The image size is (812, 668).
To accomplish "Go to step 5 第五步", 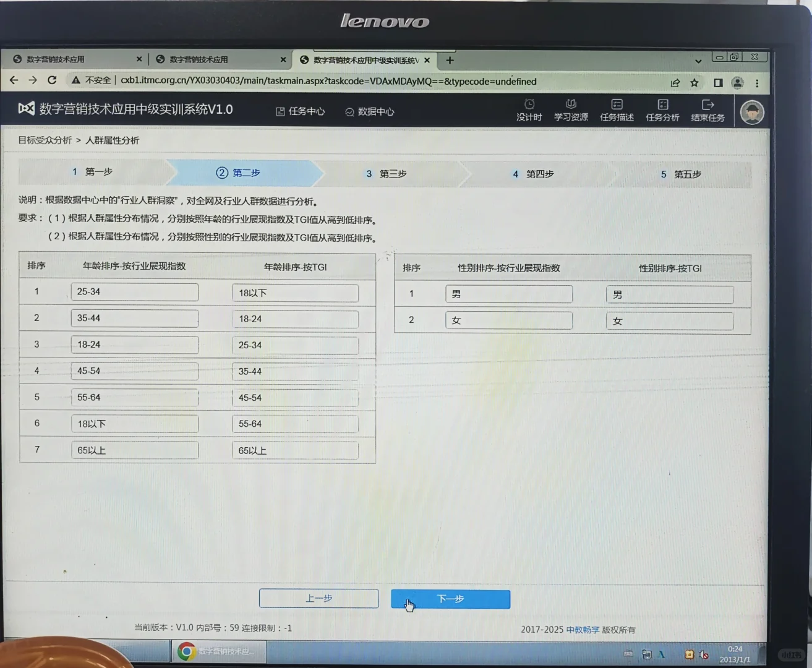I will (681, 174).
